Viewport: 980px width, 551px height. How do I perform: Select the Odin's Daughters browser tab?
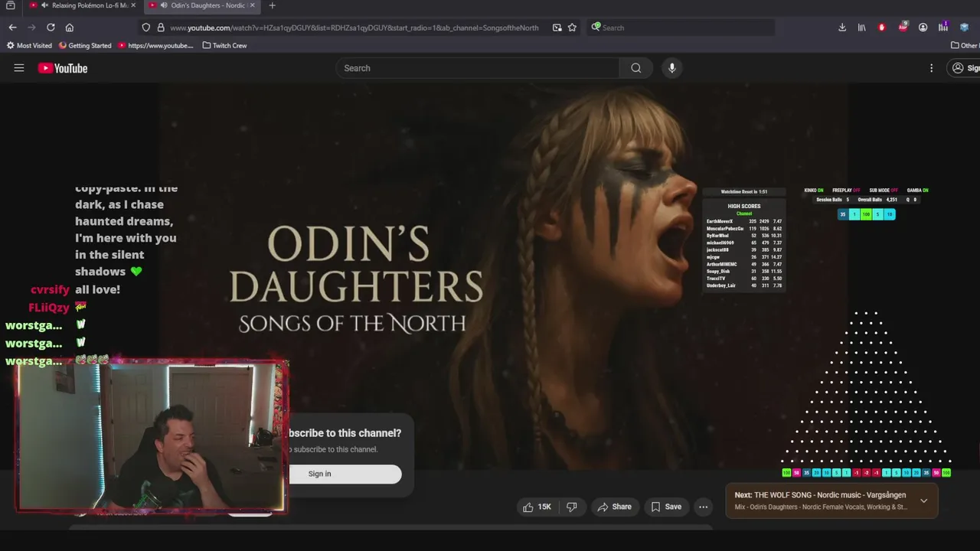202,5
